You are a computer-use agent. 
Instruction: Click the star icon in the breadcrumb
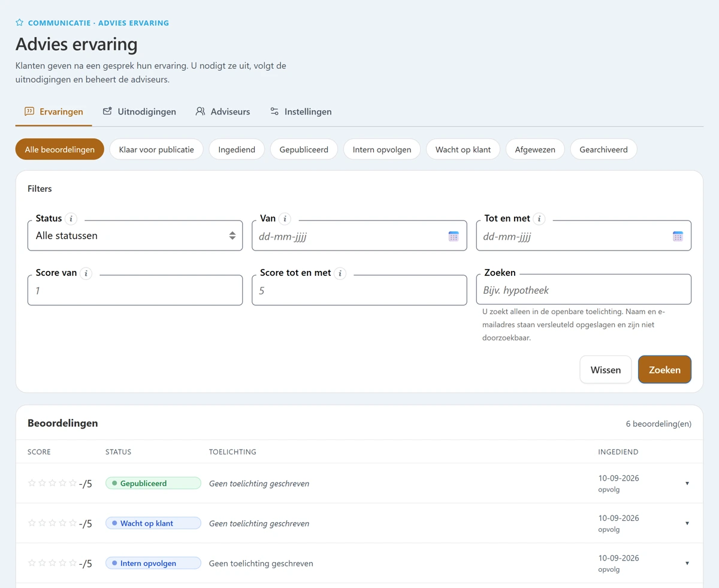pos(20,23)
